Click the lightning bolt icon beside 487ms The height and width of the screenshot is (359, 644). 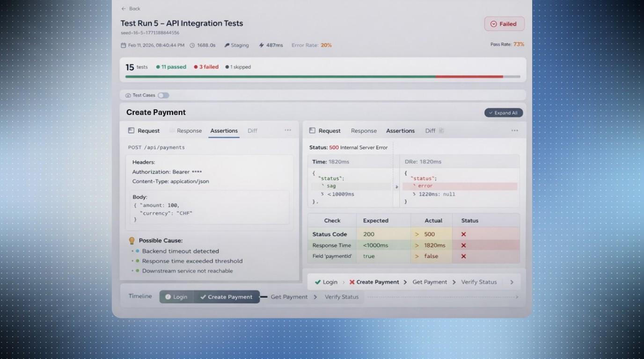tap(261, 45)
